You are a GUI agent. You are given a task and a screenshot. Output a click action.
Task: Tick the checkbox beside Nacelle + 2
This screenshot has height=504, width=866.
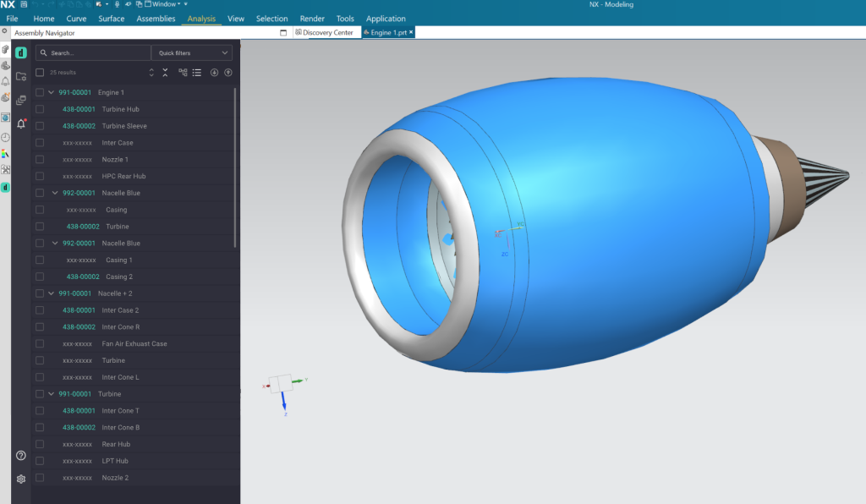[40, 293]
